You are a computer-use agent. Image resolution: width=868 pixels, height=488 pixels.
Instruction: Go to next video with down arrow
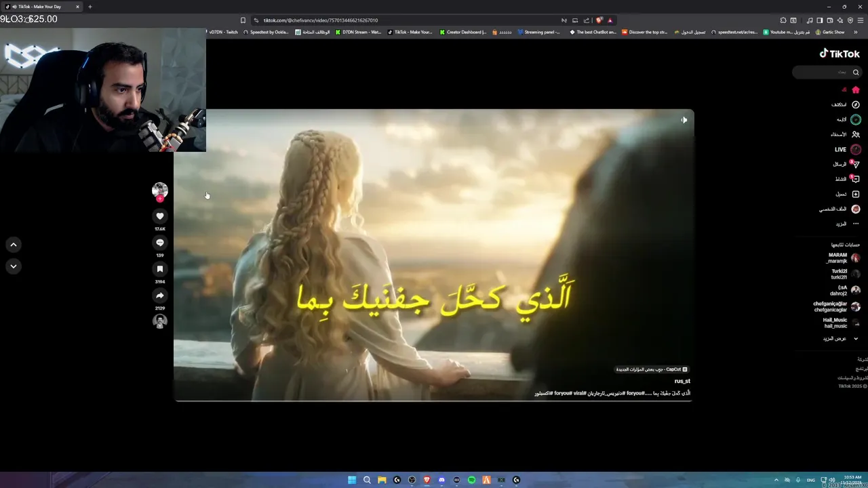click(x=14, y=266)
